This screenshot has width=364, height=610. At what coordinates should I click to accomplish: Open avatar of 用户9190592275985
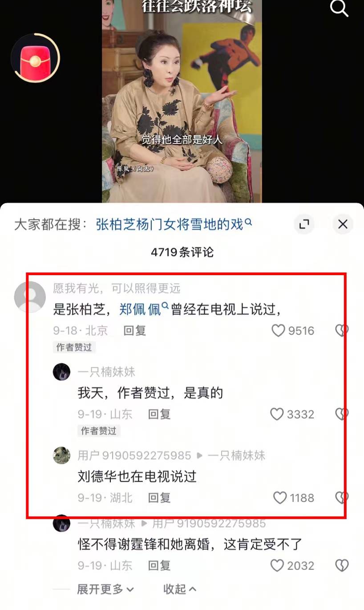pos(62,455)
